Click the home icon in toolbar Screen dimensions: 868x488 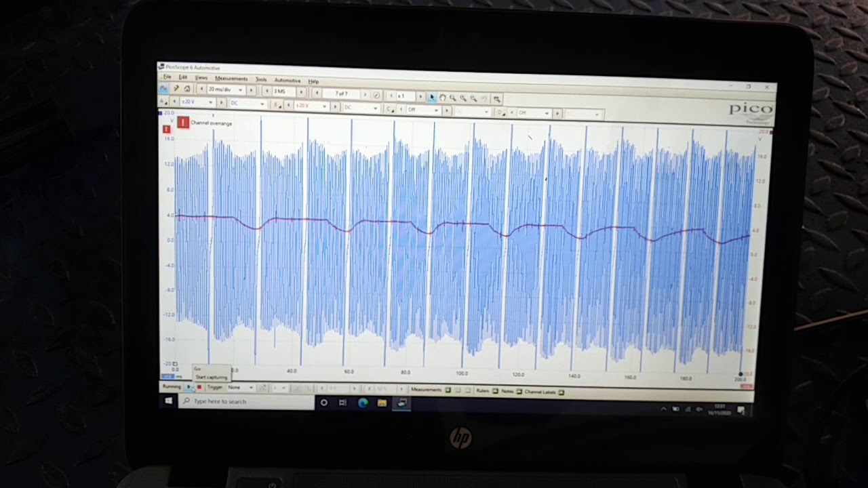(187, 89)
